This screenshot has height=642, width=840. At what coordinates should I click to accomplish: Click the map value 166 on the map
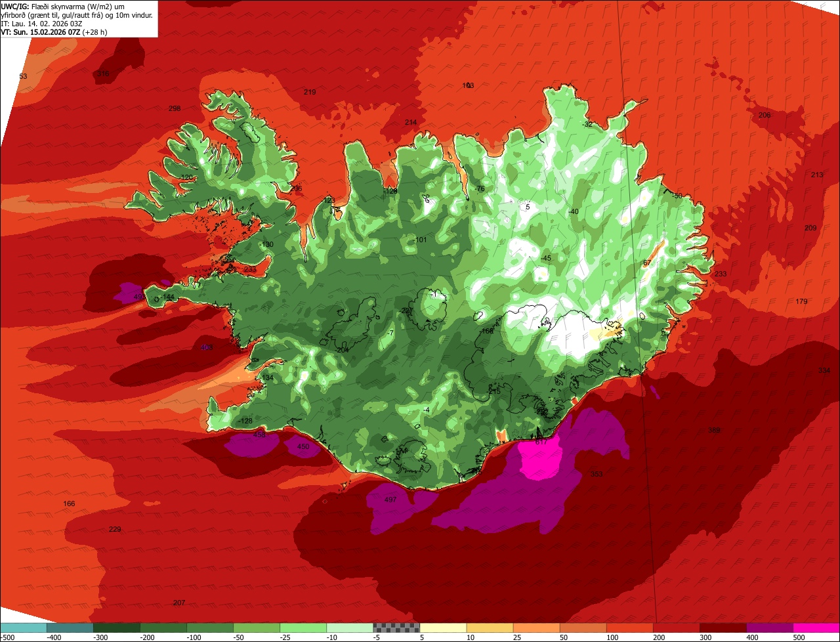pyautogui.click(x=69, y=503)
